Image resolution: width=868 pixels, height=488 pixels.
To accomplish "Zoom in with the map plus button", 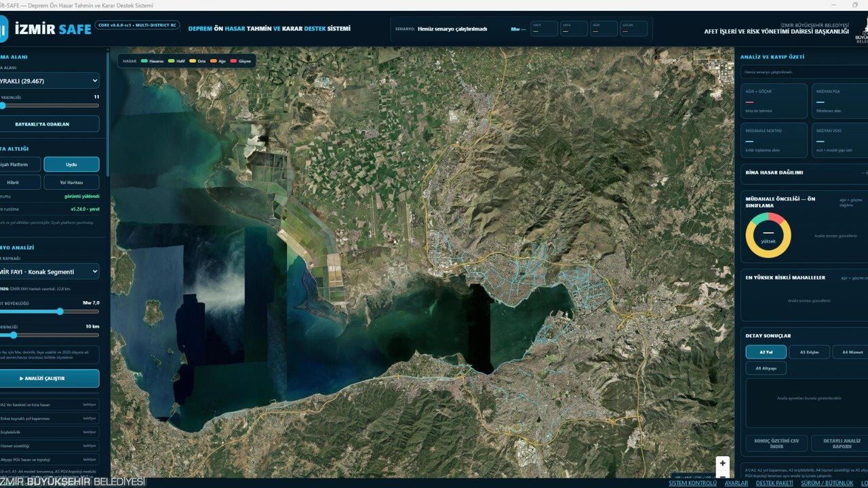I will 722,464.
